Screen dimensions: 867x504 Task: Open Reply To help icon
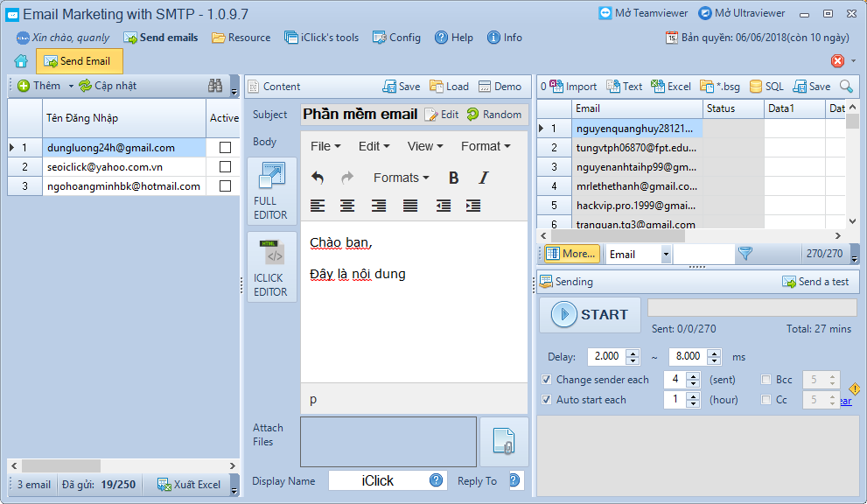(x=514, y=480)
